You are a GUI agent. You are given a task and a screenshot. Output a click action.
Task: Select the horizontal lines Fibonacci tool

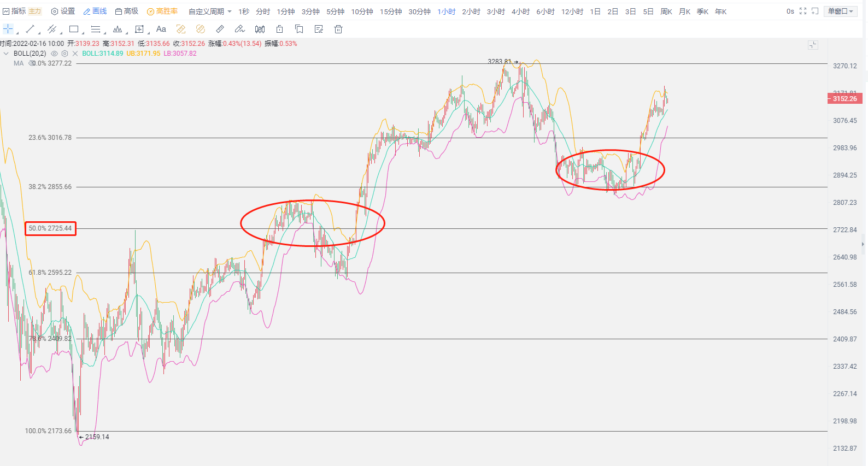pos(96,29)
